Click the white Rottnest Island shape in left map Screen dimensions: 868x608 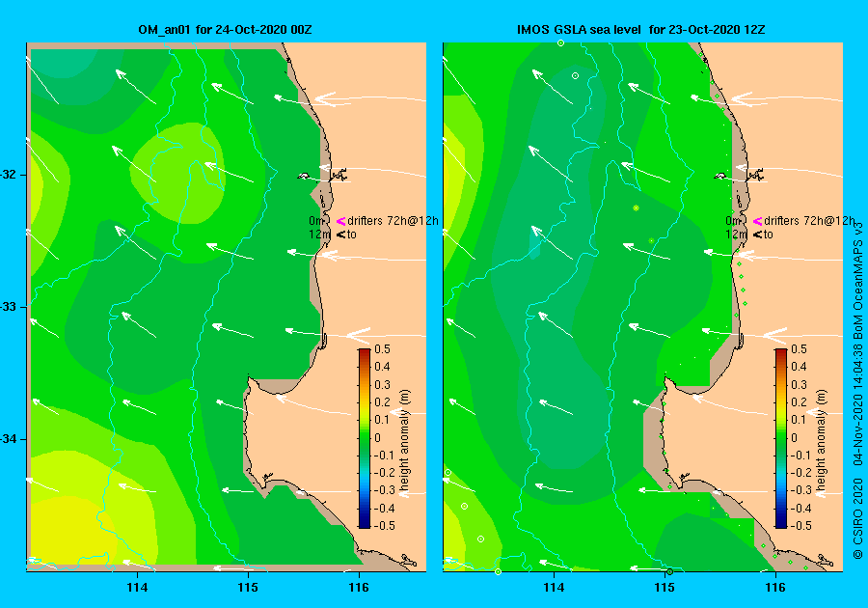point(304,176)
